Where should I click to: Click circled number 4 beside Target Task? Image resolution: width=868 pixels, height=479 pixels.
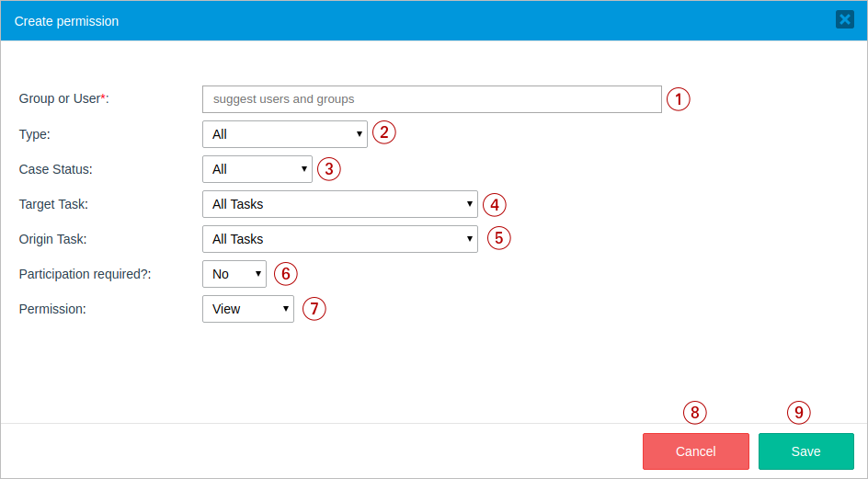(x=494, y=204)
